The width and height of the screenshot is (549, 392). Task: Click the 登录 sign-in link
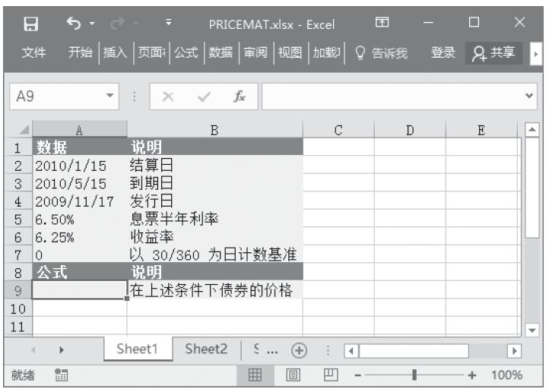pyautogui.click(x=443, y=53)
